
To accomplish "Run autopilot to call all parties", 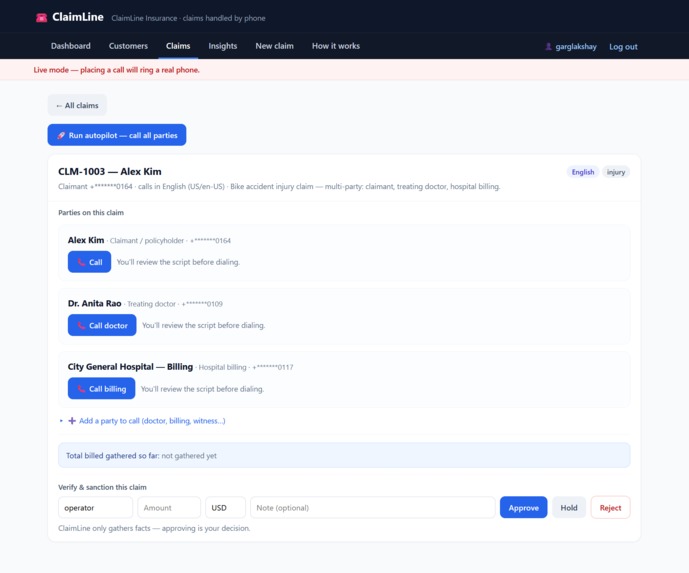I will click(x=117, y=135).
